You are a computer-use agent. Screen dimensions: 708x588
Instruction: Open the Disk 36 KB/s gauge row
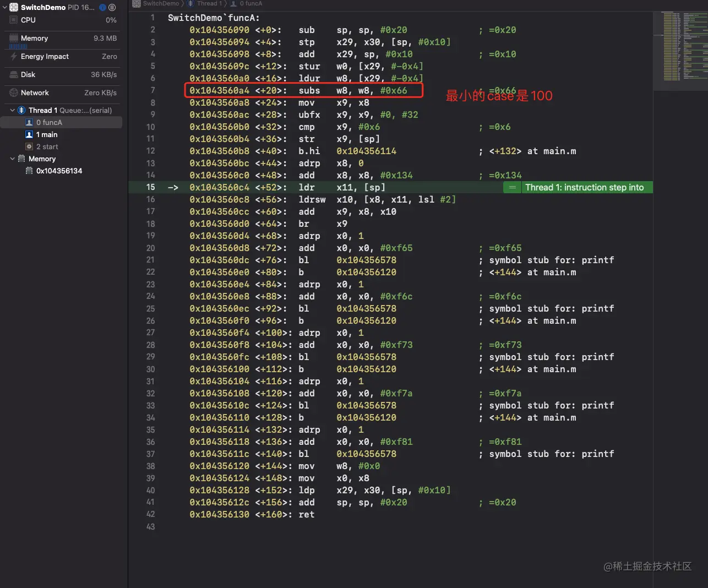63,74
